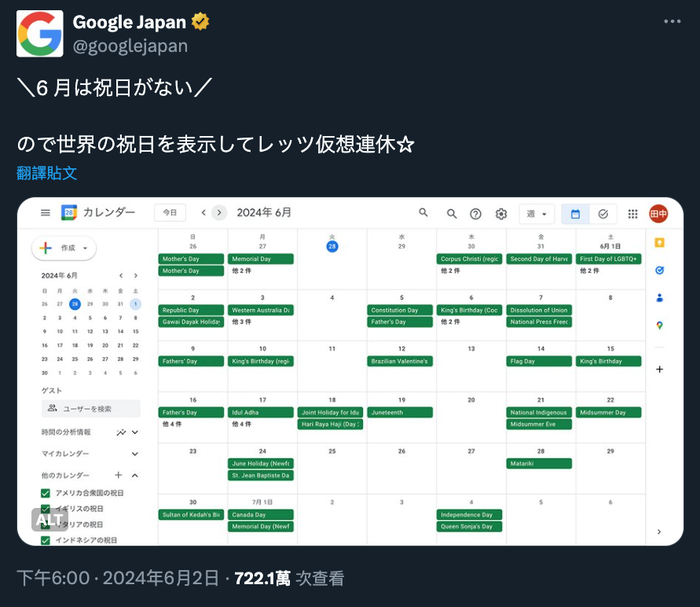Screen dimensions: 700x607
Task: Add another calendar with plus icon
Action: 119,475
